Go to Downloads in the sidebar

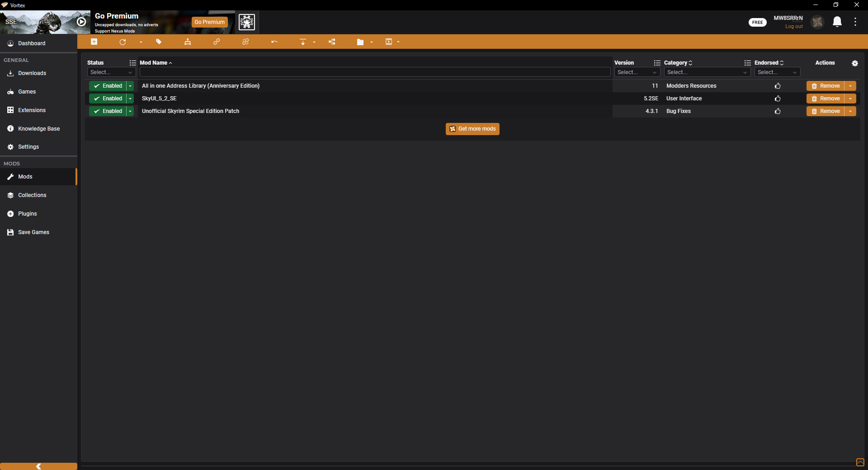[38, 73]
